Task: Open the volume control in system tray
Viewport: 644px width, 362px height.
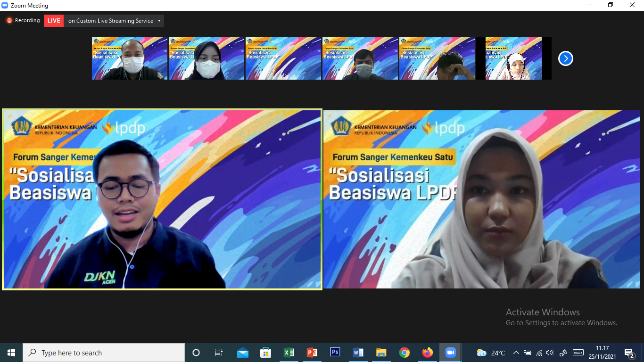Action: (x=550, y=353)
